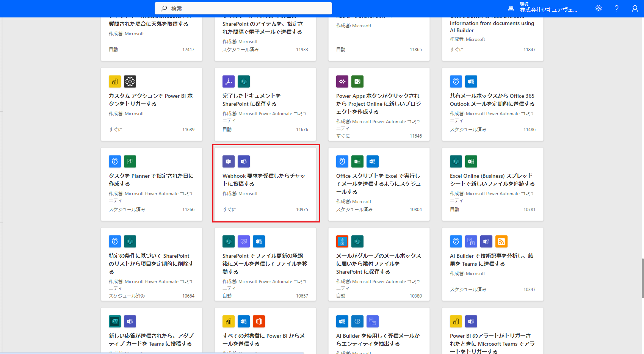Screen dimensions: 644x354
Task: Click the Adobe Sign icon on 完了したドキュメント card
Action: [229, 81]
